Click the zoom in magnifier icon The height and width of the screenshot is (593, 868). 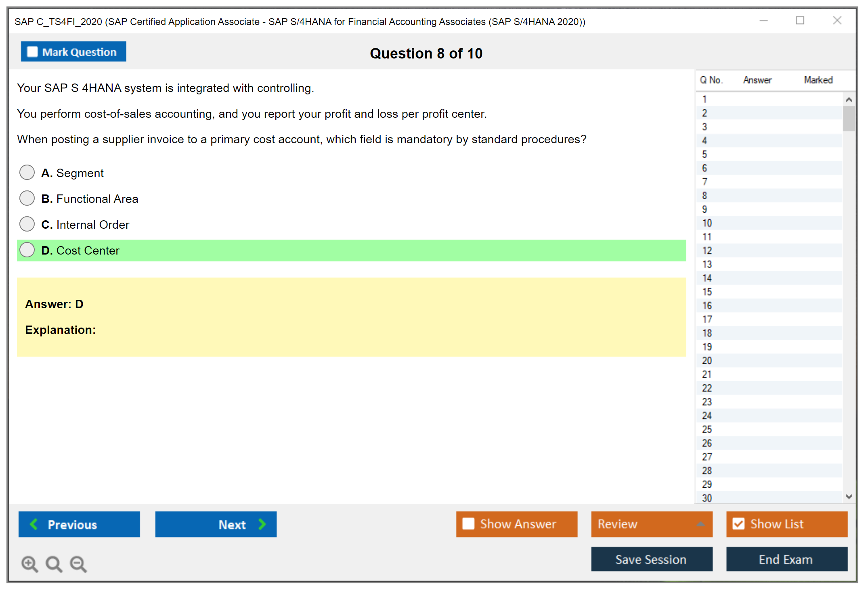tap(29, 564)
